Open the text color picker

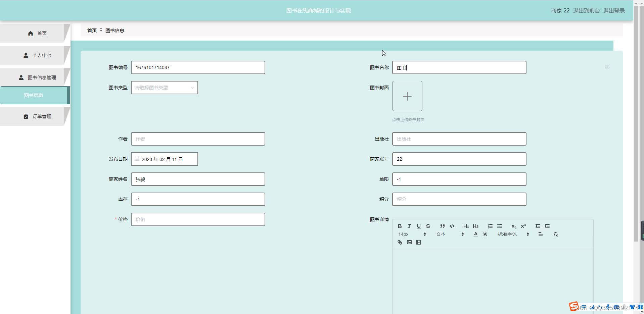tap(475, 234)
